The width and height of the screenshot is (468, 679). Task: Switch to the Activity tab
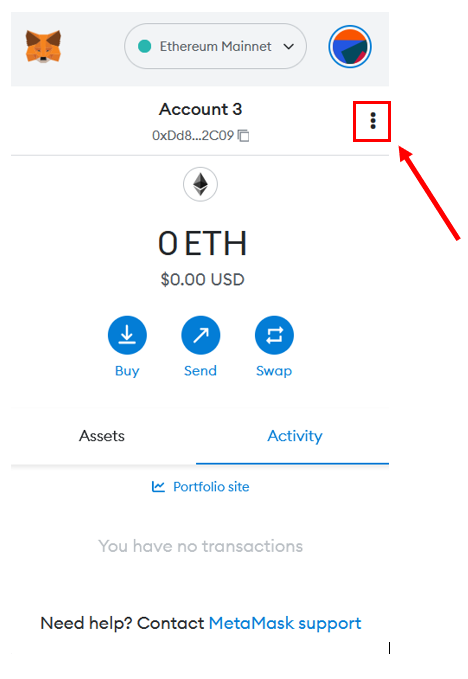pos(294,436)
